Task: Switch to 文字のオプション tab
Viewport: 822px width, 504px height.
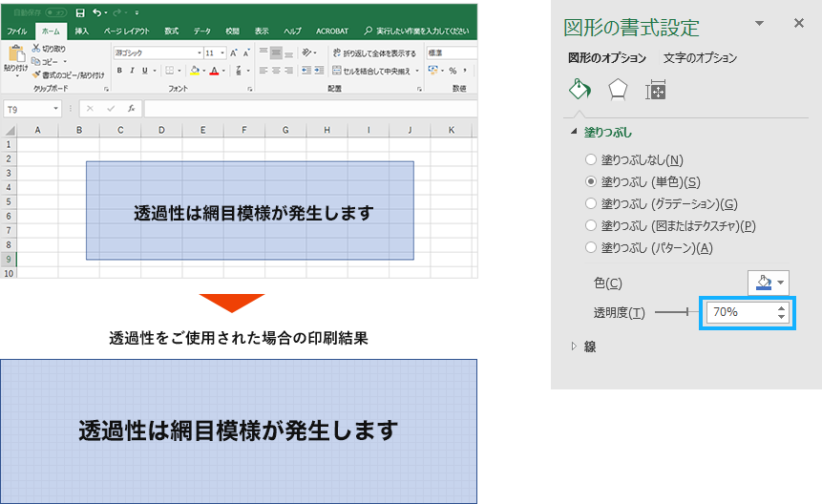Action: pyautogui.click(x=700, y=58)
